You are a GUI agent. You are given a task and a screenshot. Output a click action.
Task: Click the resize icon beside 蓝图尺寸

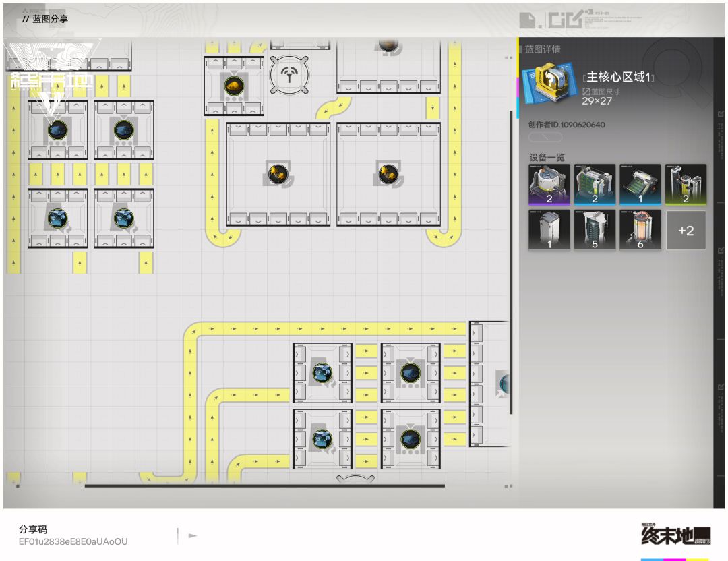586,92
